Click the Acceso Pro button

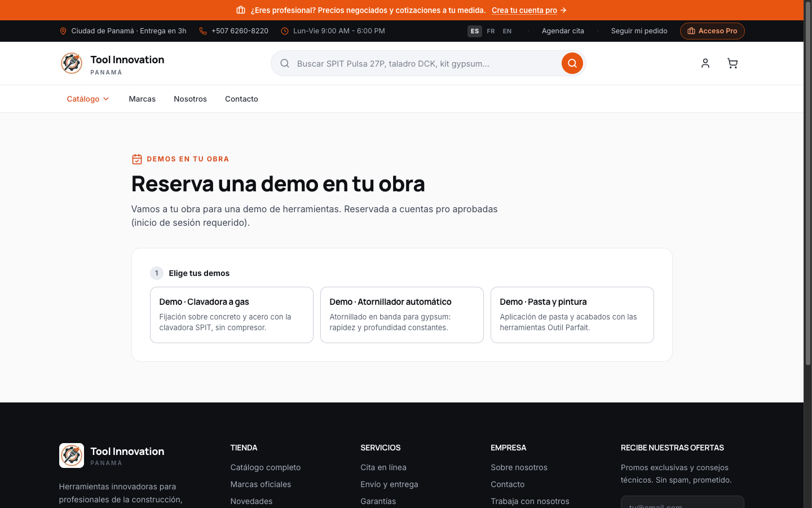(712, 31)
